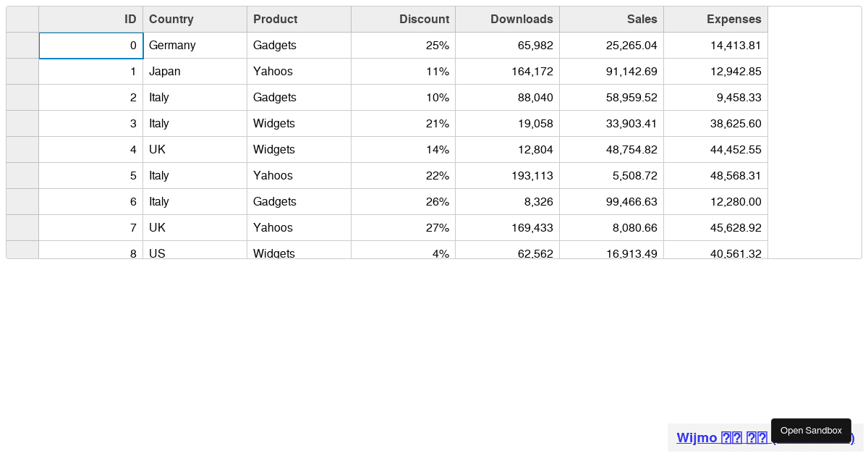
Task: Sort by the Country column header
Action: (x=195, y=20)
